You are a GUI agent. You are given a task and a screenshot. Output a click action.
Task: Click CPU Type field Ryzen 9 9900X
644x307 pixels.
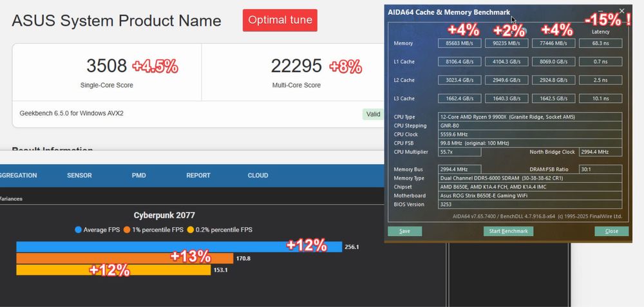530,117
